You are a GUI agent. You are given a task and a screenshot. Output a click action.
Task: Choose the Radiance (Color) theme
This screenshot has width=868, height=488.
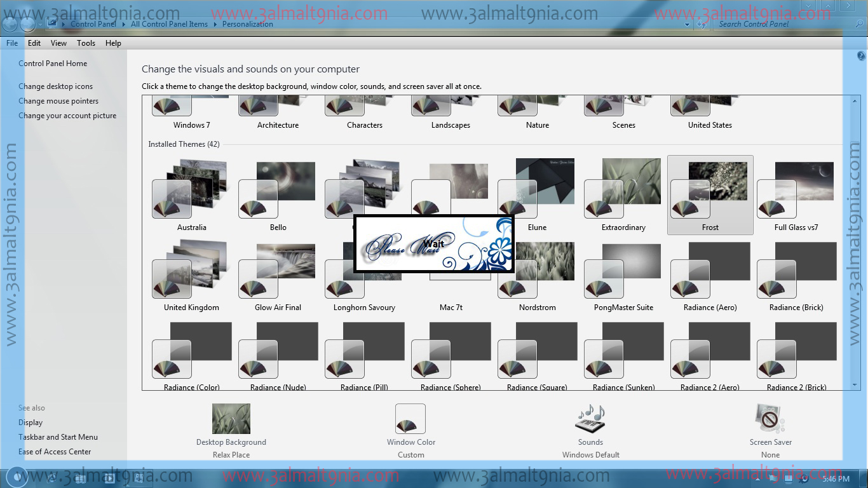(x=191, y=355)
